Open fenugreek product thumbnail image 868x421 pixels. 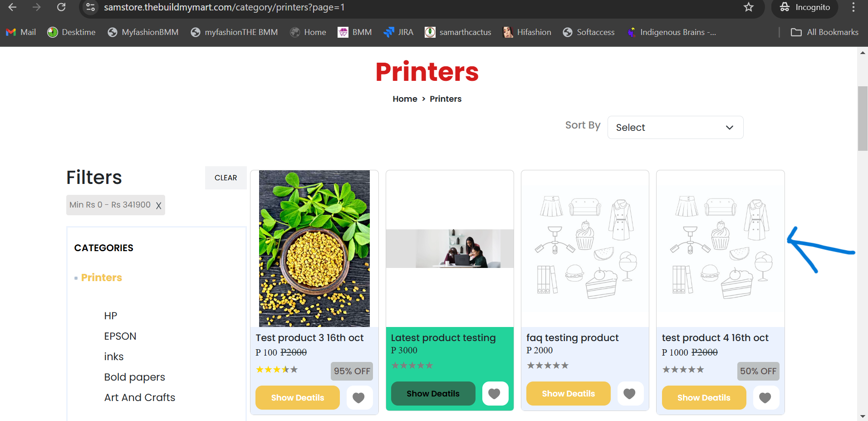point(314,248)
